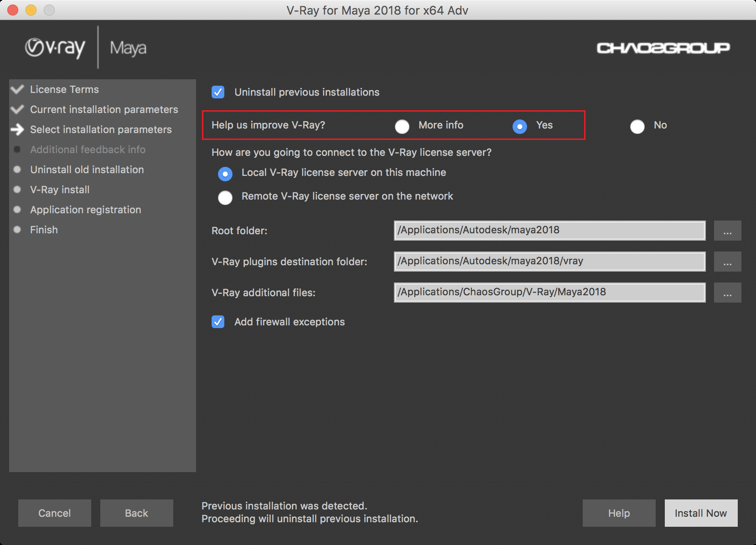Click Select installation parameters step

[x=101, y=129]
